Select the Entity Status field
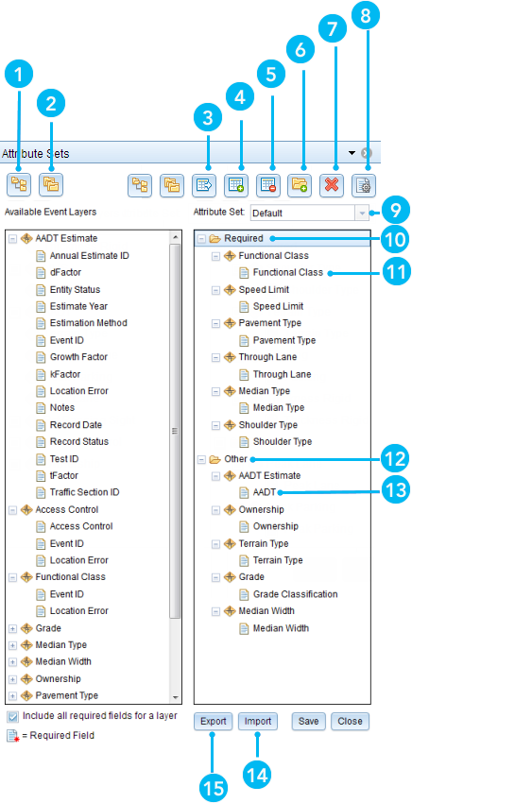532x803 pixels. point(75,289)
